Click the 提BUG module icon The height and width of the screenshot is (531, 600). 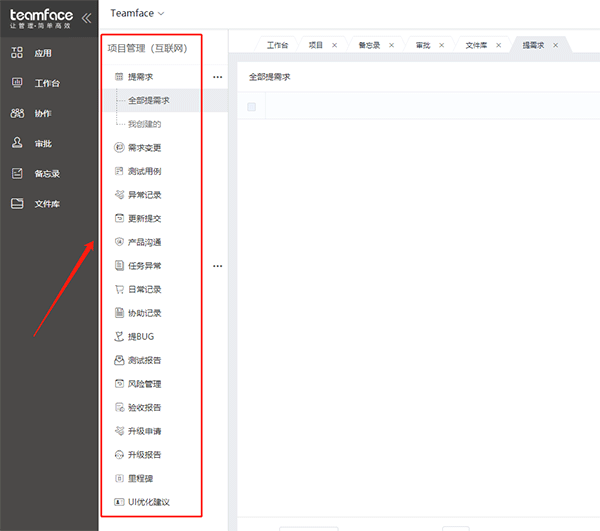[119, 336]
